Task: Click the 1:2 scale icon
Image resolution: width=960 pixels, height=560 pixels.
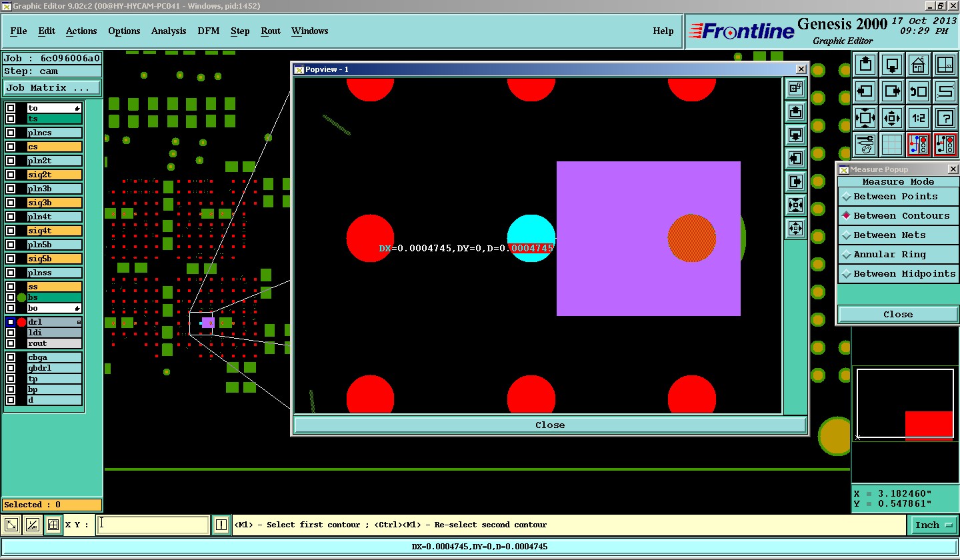Action: [x=919, y=118]
